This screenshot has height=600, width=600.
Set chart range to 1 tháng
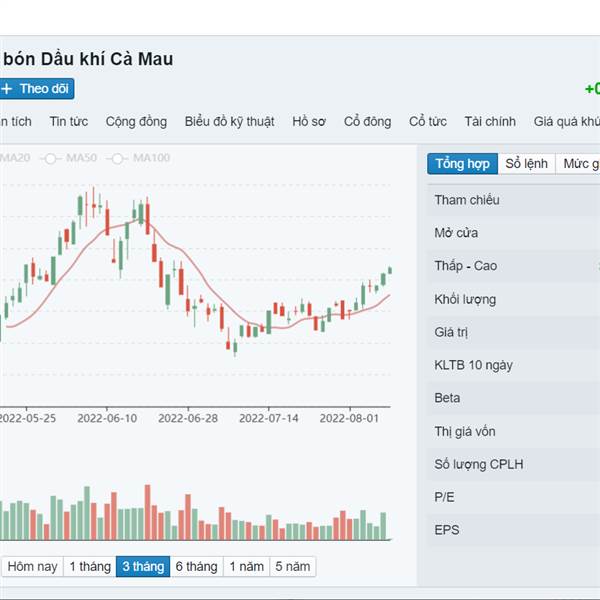click(90, 566)
